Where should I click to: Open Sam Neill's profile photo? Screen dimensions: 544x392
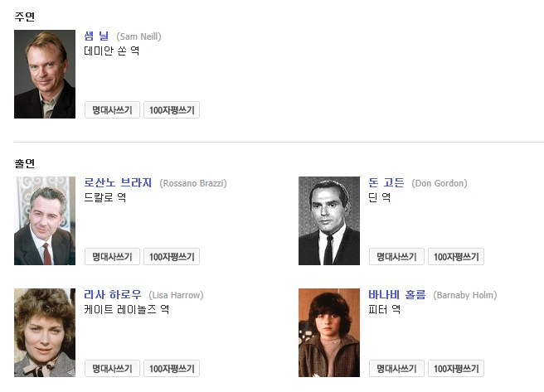(x=45, y=75)
